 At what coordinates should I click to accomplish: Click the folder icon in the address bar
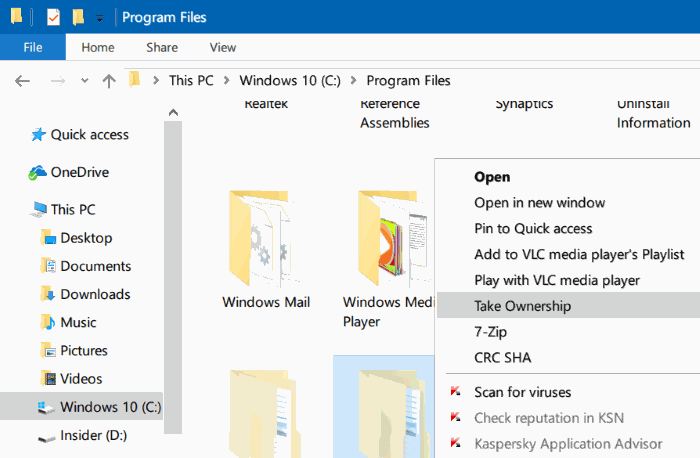pyautogui.click(x=134, y=79)
